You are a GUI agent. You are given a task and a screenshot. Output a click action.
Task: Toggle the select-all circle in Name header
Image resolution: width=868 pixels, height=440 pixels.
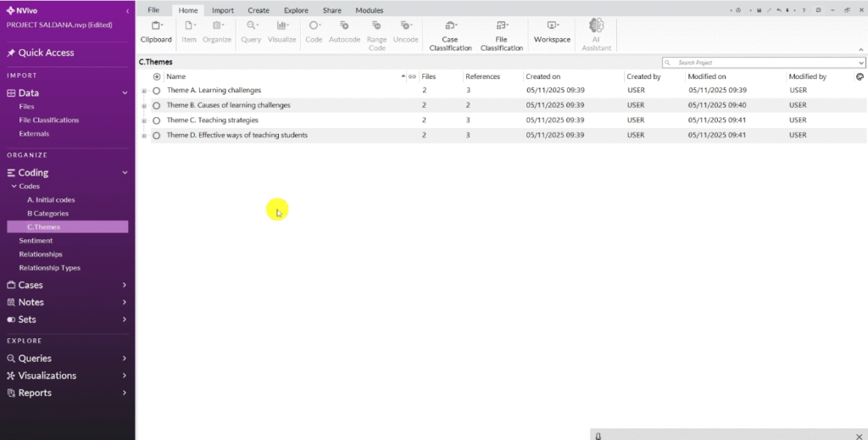[157, 76]
